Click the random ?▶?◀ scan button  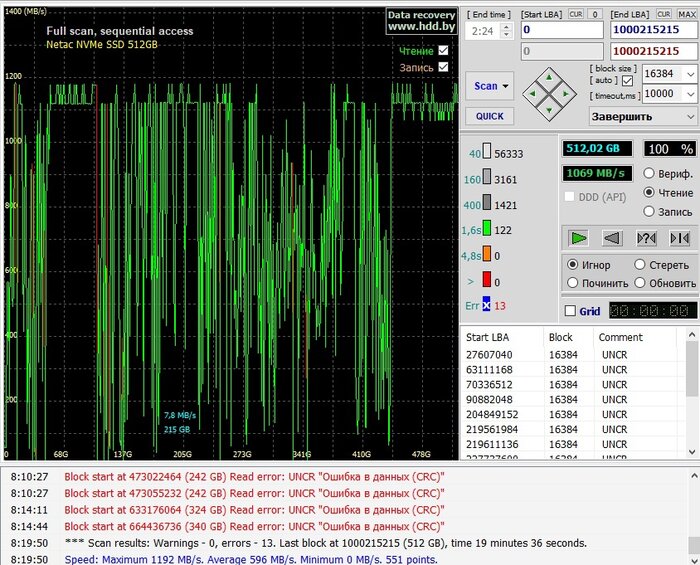646,238
